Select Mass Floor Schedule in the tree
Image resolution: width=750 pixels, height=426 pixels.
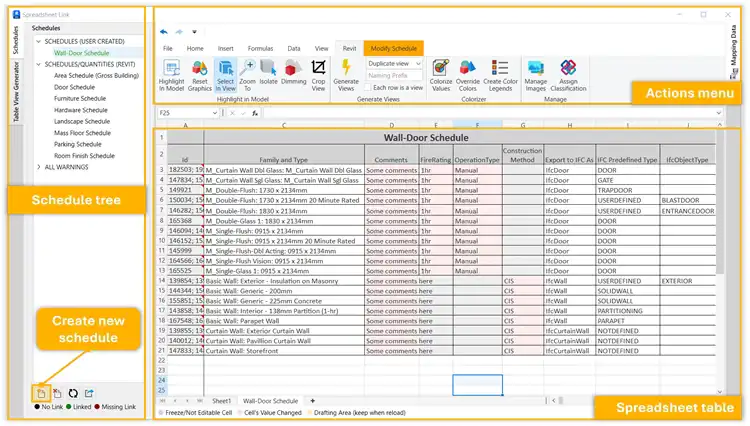[82, 133]
